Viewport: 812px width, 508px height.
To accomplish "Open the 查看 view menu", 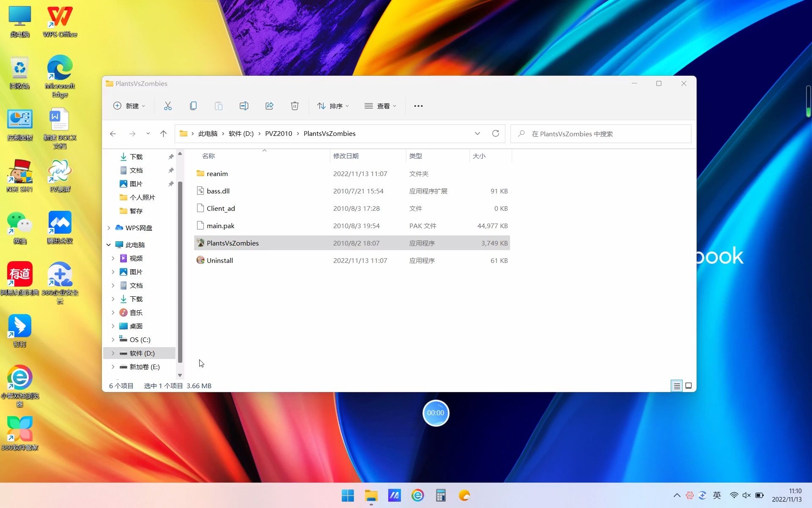I will (380, 106).
